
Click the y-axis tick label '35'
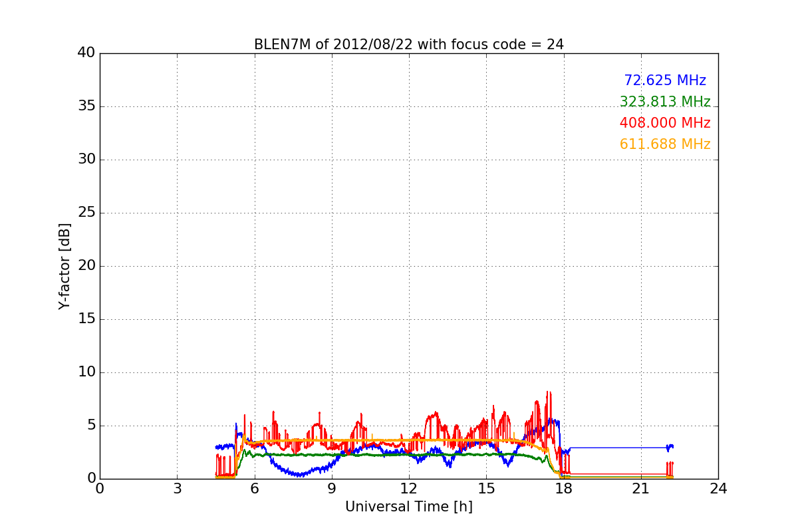[86, 106]
